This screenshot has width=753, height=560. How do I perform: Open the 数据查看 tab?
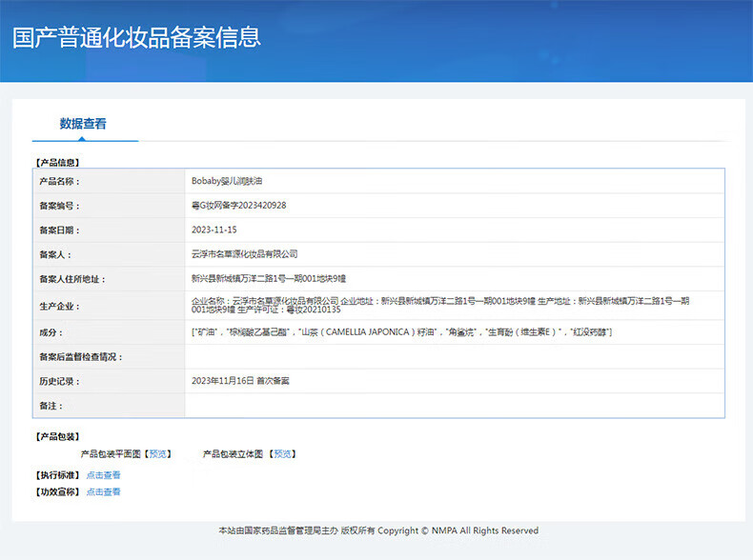click(83, 124)
